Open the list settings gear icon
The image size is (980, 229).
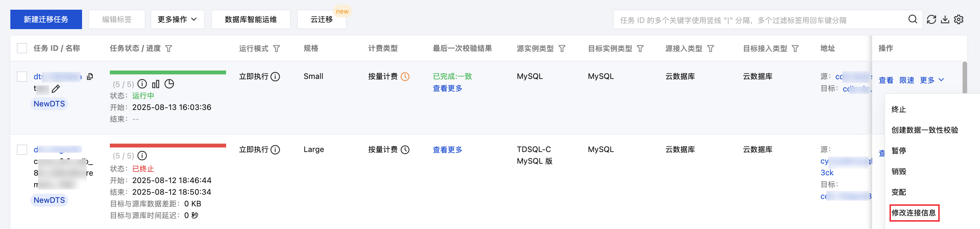click(x=959, y=19)
